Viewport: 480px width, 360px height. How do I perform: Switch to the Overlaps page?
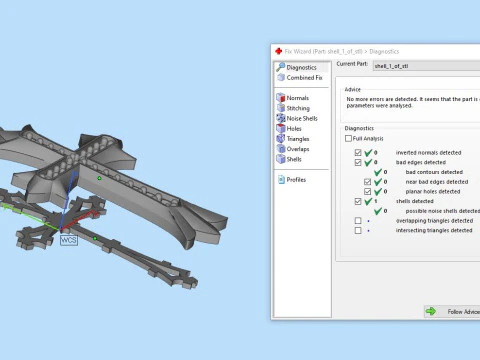298,149
